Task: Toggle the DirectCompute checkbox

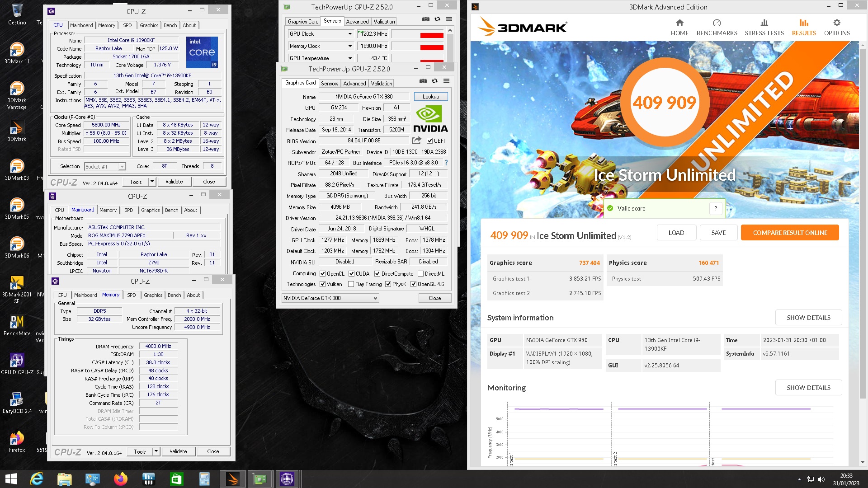Action: tap(377, 273)
